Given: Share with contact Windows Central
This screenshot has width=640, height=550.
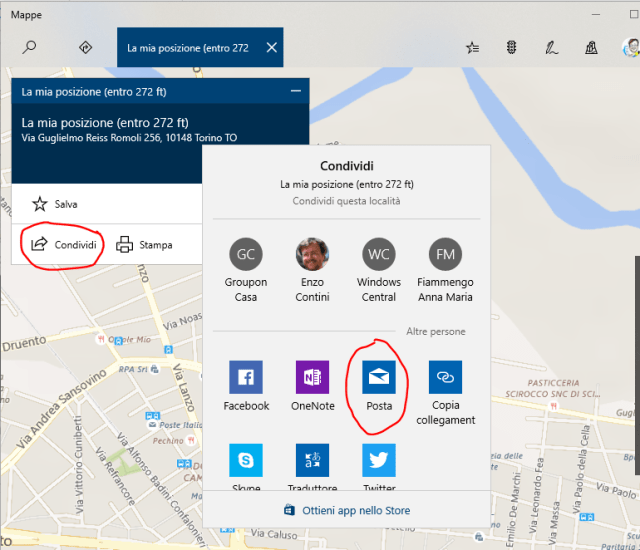Looking at the screenshot, I should click(379, 270).
